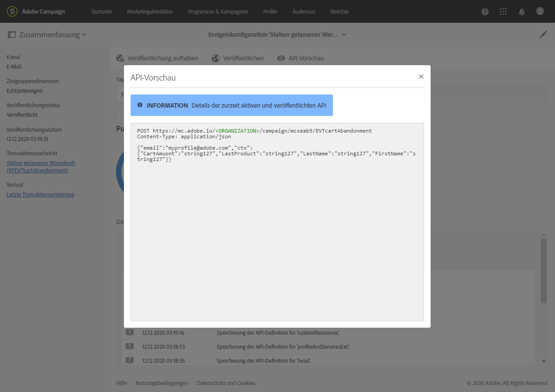Viewport: 555px width, 392px height.
Task: Select the POST URL line in the preview
Action: click(255, 131)
